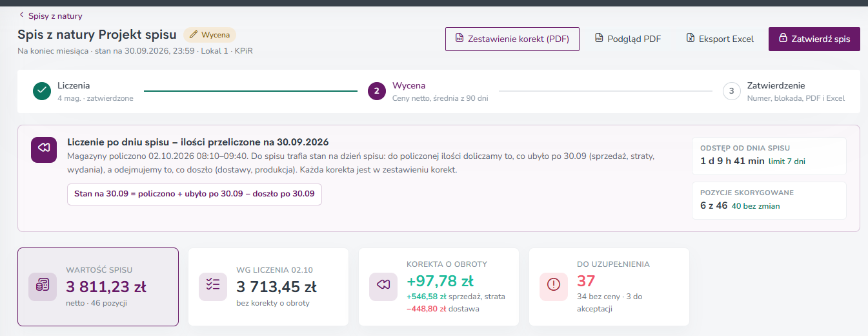Click the text 1 d 9 h 41 min

[732, 161]
